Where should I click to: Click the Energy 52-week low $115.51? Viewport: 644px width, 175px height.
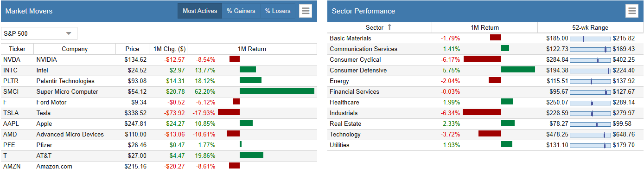click(557, 81)
